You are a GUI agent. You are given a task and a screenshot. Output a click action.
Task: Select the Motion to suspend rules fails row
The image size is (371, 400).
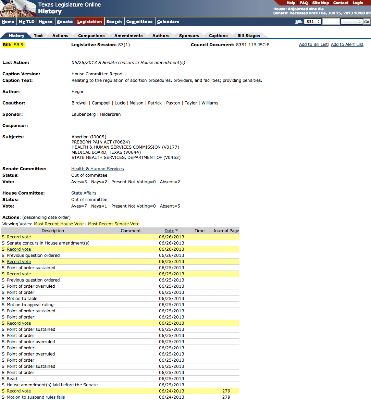120,397
